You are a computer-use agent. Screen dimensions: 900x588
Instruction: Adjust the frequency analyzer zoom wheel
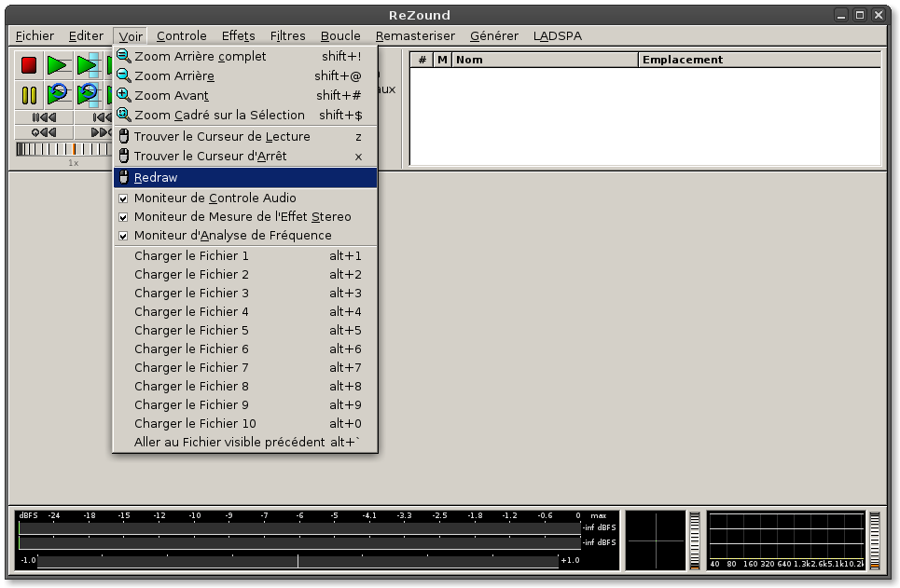(x=874, y=540)
